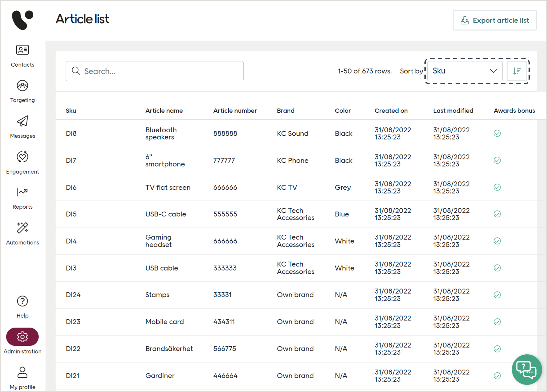Expand the Sort by selector chevron
Image resolution: width=547 pixels, height=392 pixels.
(494, 71)
